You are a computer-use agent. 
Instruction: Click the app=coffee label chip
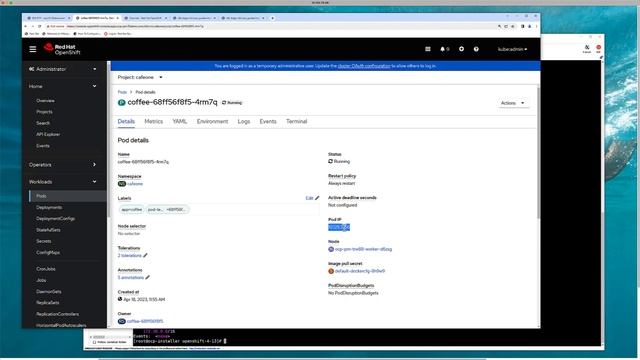(x=131, y=209)
